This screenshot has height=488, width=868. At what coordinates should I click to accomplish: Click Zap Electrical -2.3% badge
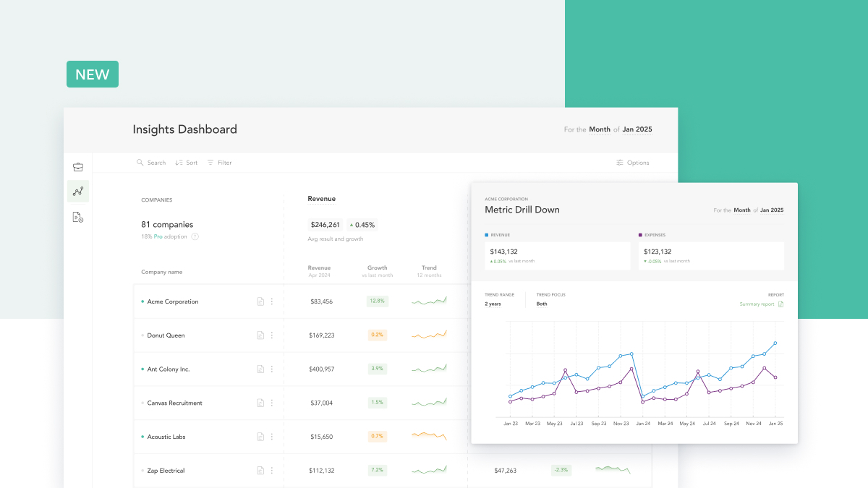(561, 470)
